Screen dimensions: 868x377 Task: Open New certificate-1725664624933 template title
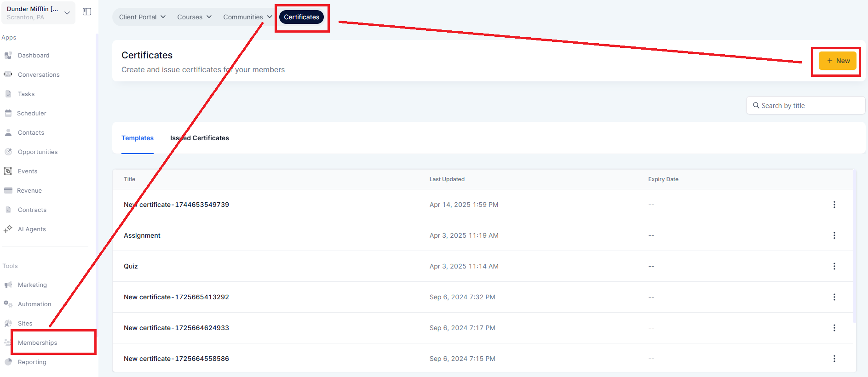[x=176, y=328]
